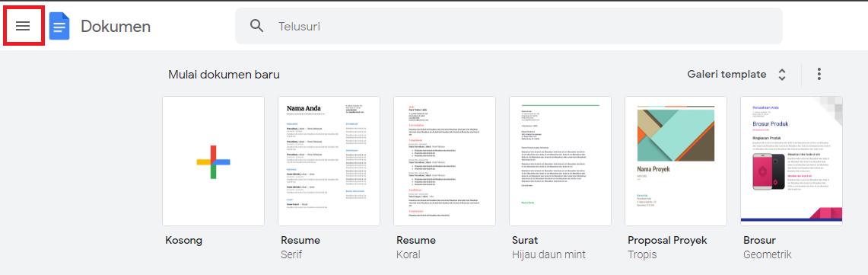Open the hamburger main menu
The height and width of the screenshot is (275, 868).
pyautogui.click(x=23, y=26)
